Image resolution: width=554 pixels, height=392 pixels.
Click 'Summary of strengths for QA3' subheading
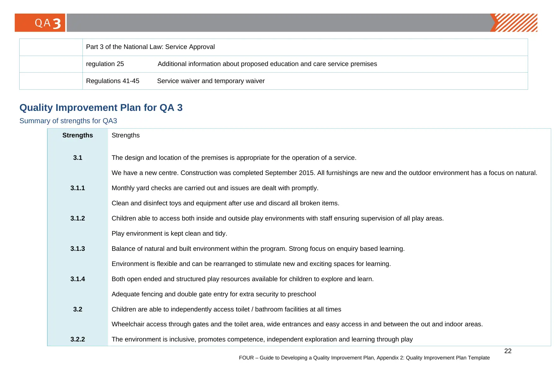click(x=68, y=121)
